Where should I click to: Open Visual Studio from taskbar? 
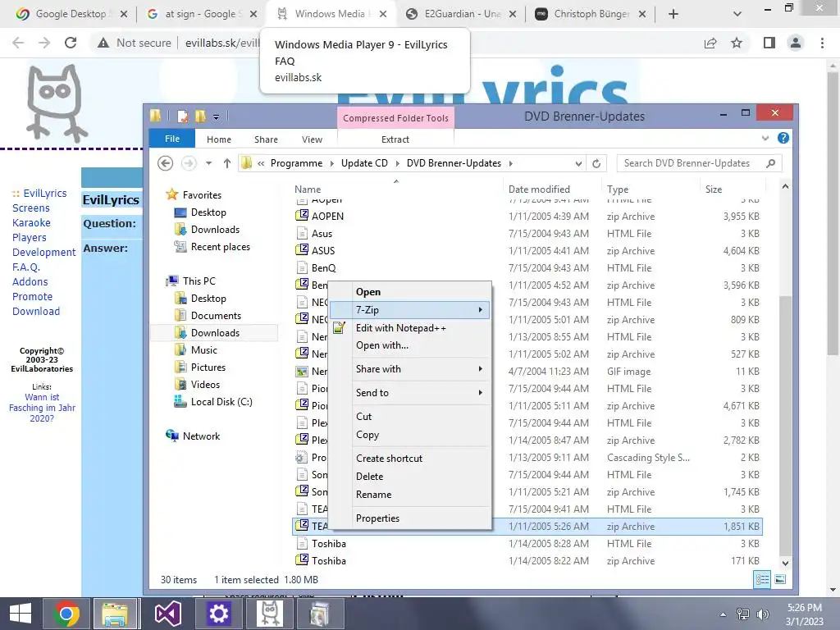click(x=167, y=614)
